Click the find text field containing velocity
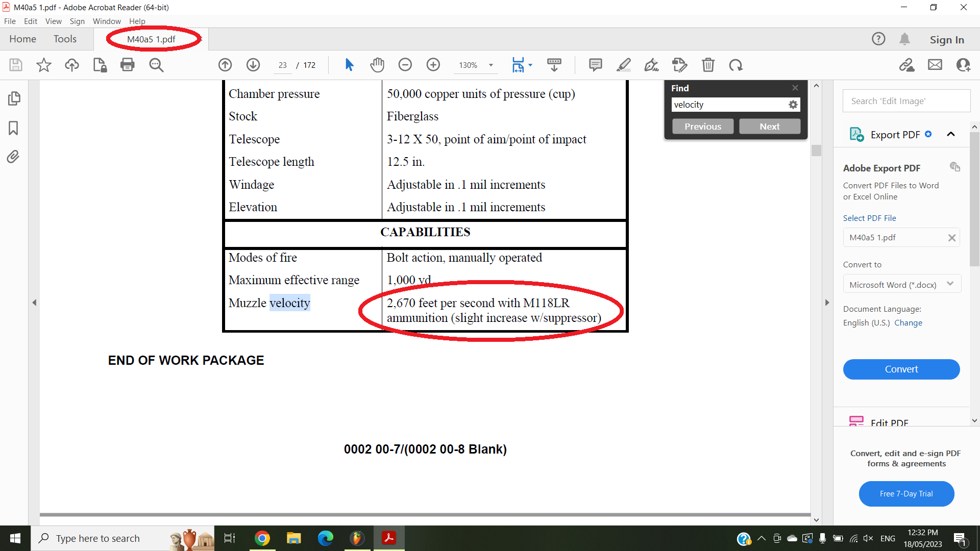 pyautogui.click(x=729, y=105)
